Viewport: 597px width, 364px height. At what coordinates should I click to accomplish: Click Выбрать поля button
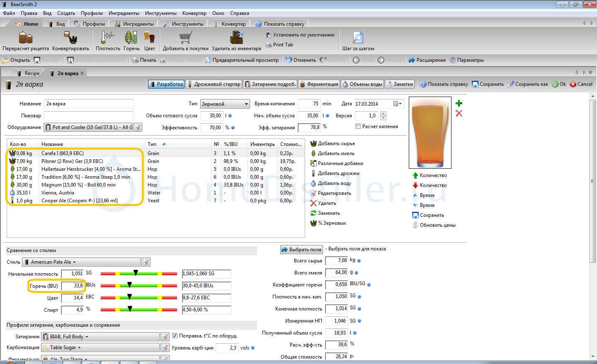pos(301,250)
